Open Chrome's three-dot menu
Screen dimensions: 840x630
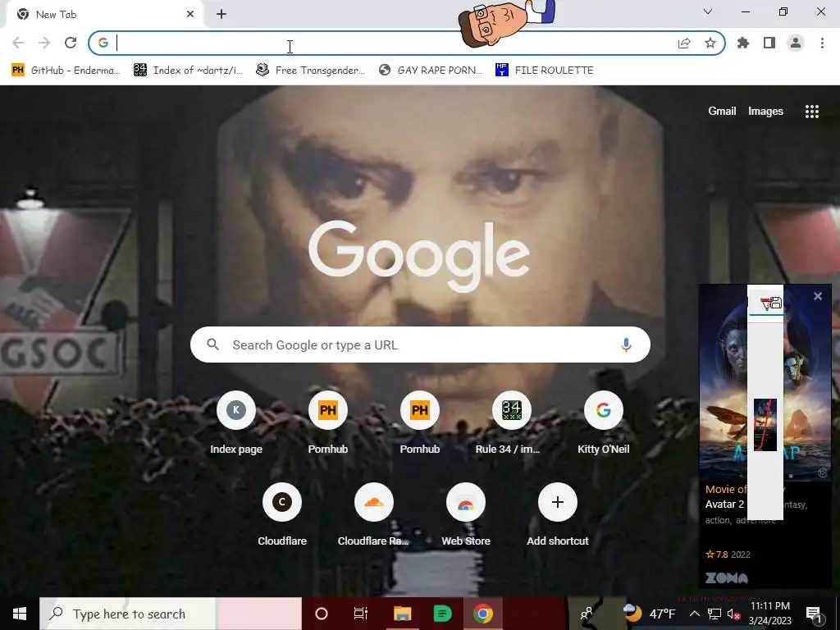(822, 43)
